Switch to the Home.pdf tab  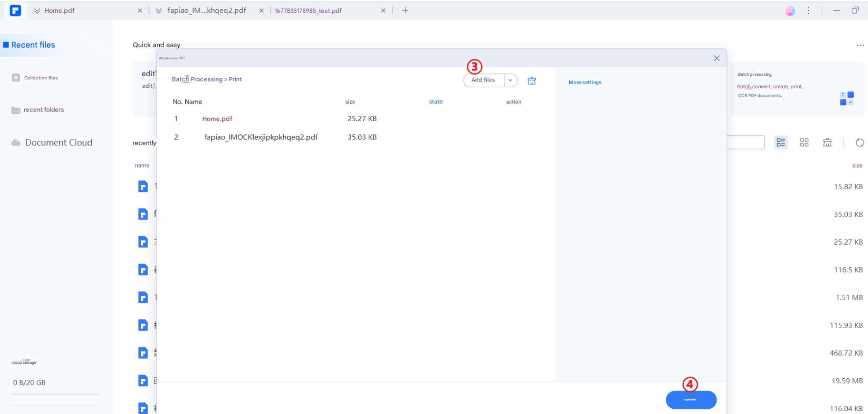pyautogui.click(x=60, y=11)
